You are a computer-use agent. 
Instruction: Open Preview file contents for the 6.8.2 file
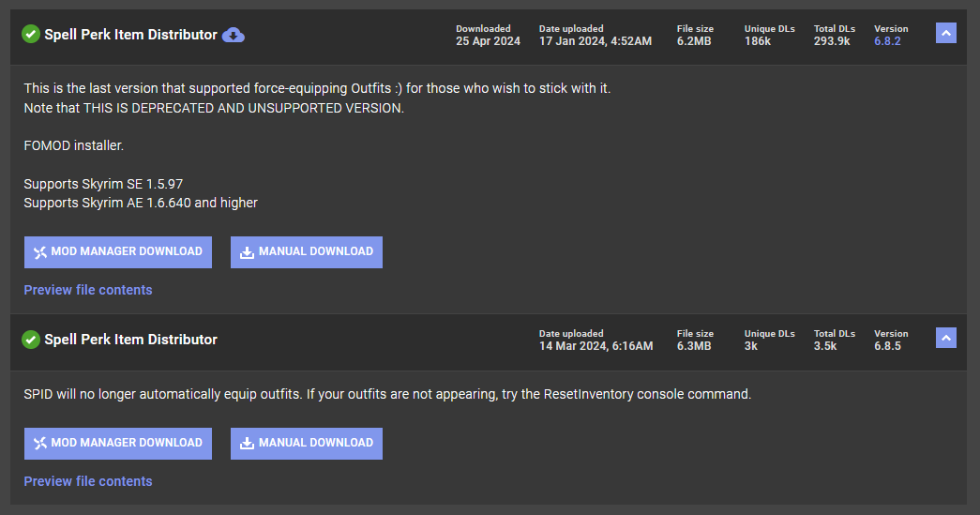point(88,290)
